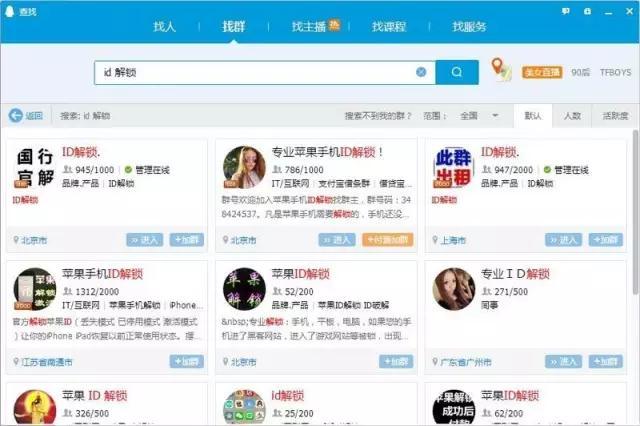Open the 专业苹果手机ID解锁！ group avatar
The height and width of the screenshot is (426, 640).
244,167
